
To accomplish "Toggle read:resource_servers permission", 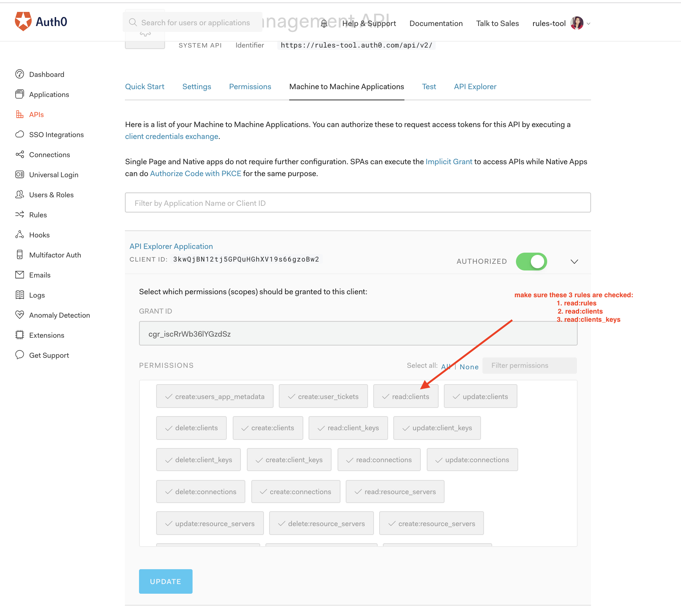I will (395, 492).
